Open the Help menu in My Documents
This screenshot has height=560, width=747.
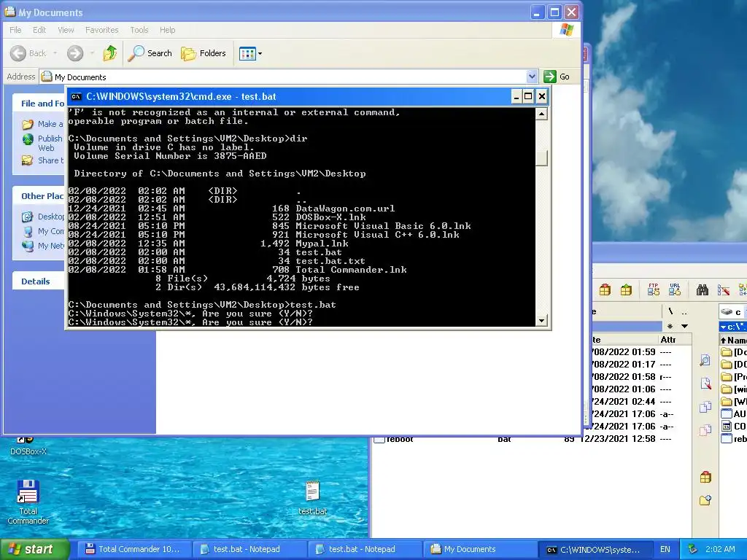coord(167,30)
